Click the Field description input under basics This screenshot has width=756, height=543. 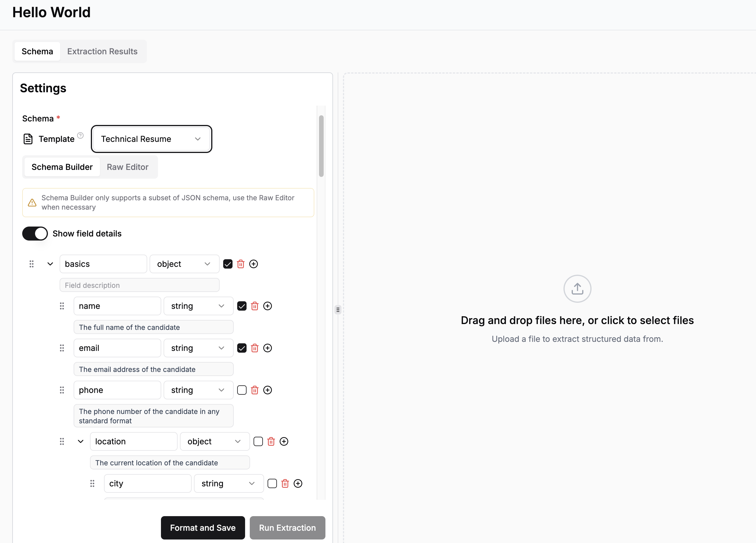pos(139,285)
